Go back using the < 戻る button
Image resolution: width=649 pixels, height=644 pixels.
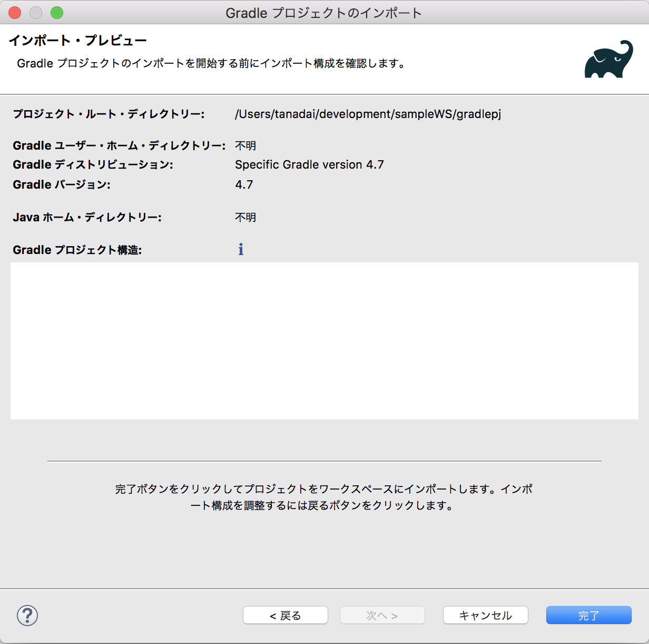[285, 615]
